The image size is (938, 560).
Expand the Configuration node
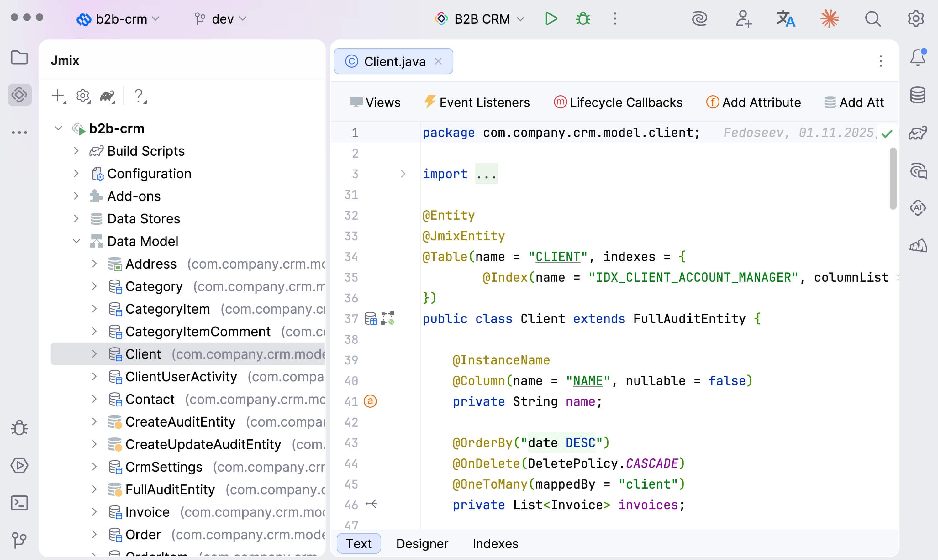[76, 174]
